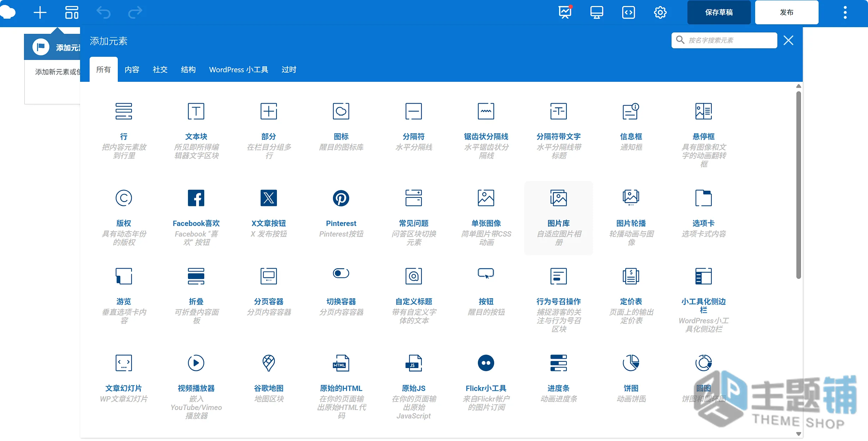Add the 分隔符 separator element

coord(414,131)
